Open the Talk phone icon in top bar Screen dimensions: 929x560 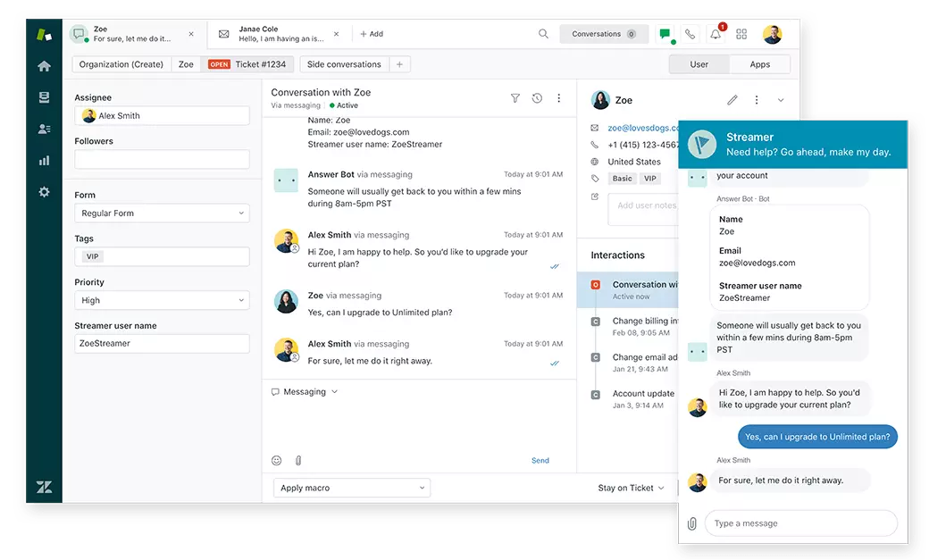tap(689, 33)
